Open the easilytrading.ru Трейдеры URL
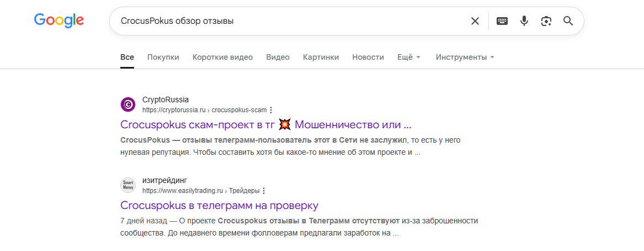The height and width of the screenshot is (251, 644). [201, 191]
